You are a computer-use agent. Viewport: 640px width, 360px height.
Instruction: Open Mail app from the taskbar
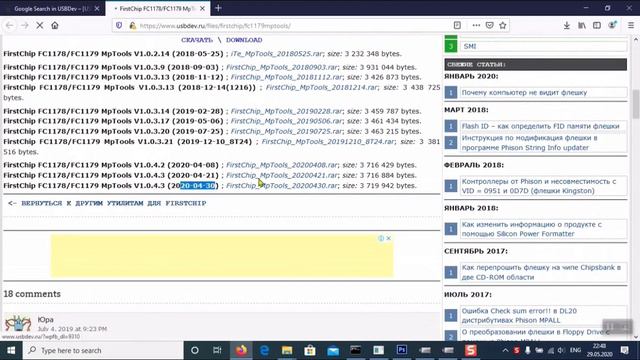tap(333, 350)
